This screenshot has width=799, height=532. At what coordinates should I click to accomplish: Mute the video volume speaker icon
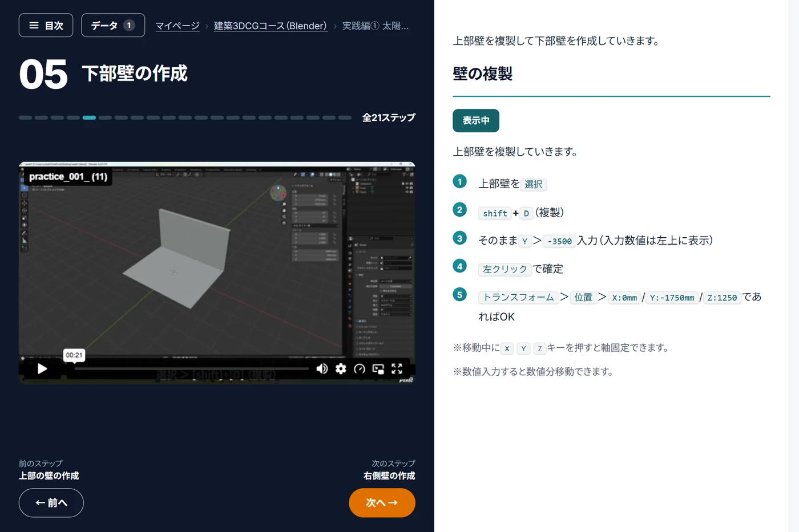point(322,369)
